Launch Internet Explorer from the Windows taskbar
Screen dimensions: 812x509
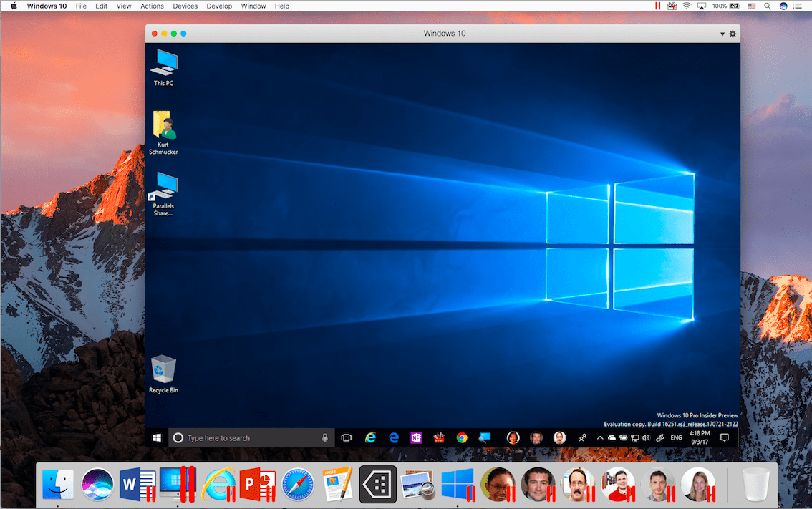[371, 438]
